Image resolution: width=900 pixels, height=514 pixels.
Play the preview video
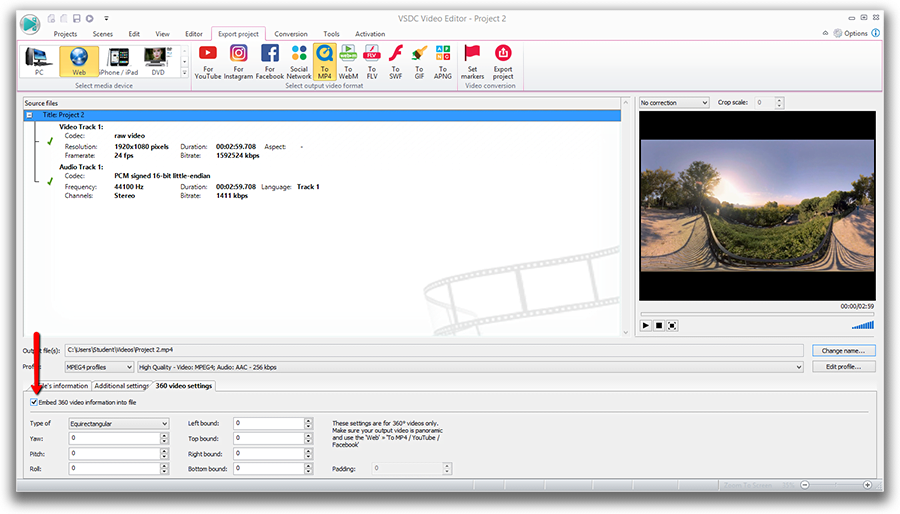pyautogui.click(x=646, y=325)
